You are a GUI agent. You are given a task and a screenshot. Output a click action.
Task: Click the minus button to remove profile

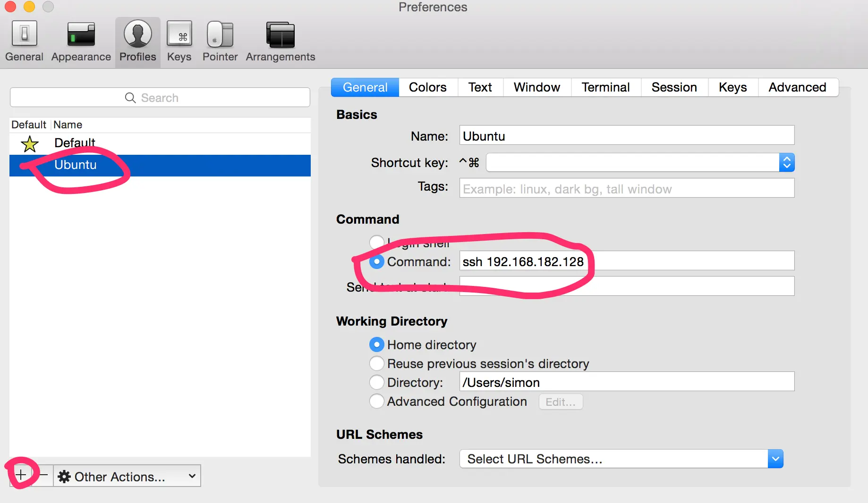(x=43, y=475)
